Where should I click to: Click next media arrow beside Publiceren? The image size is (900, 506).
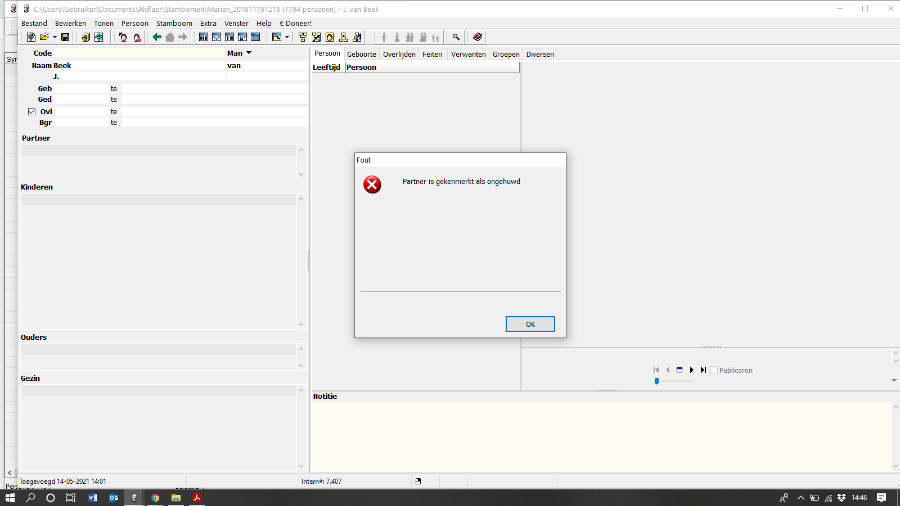click(691, 370)
